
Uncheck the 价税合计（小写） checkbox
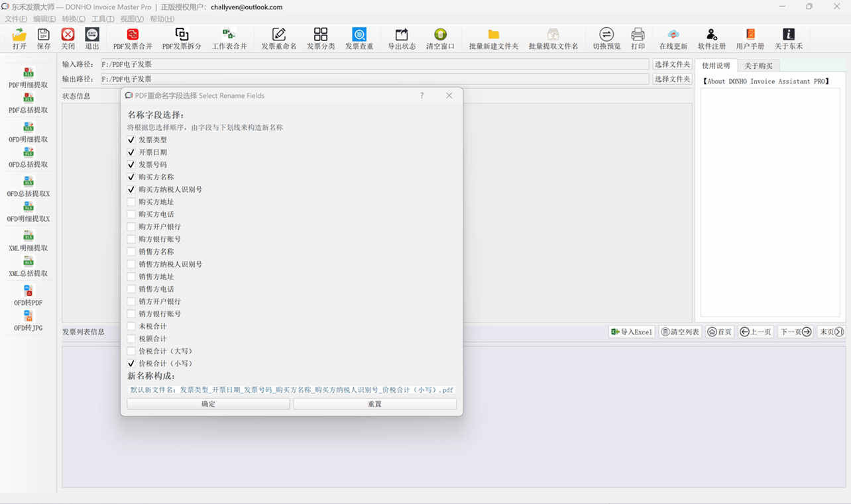(131, 364)
